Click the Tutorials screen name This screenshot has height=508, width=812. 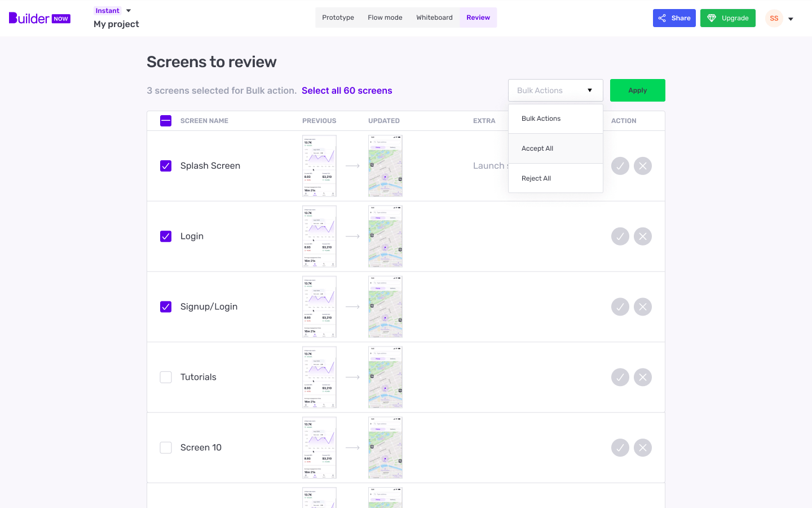(x=198, y=377)
